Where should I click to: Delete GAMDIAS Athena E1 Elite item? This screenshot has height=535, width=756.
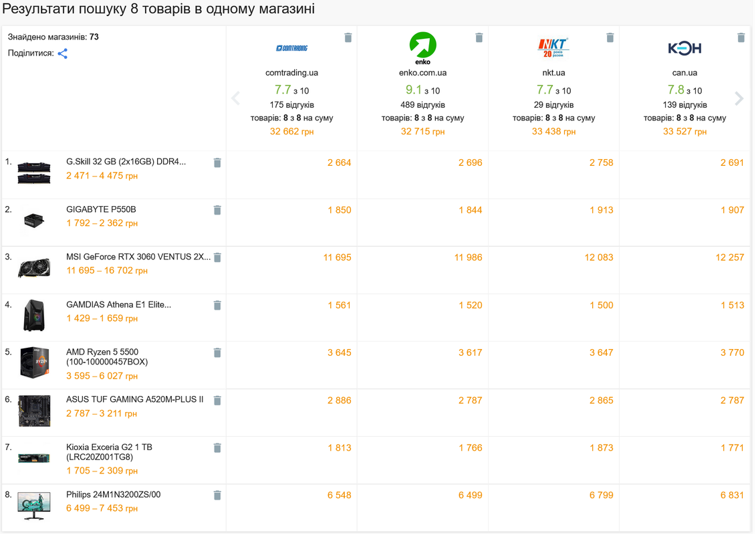tap(217, 306)
